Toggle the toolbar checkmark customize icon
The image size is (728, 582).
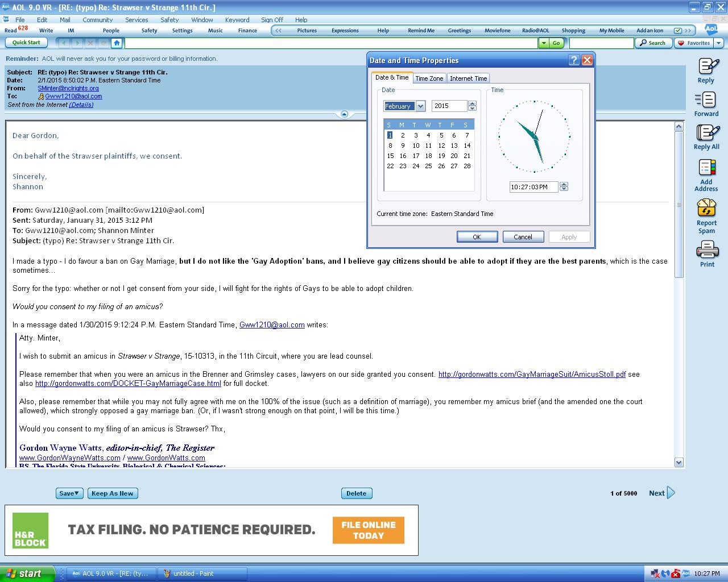[678, 31]
